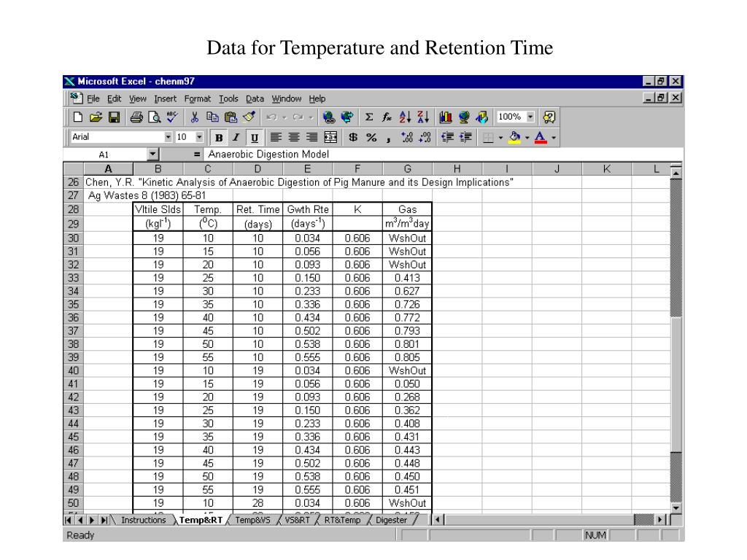Sort Descending with the Z-A icon
Image resolution: width=747 pixels, height=560 pixels.
click(423, 117)
